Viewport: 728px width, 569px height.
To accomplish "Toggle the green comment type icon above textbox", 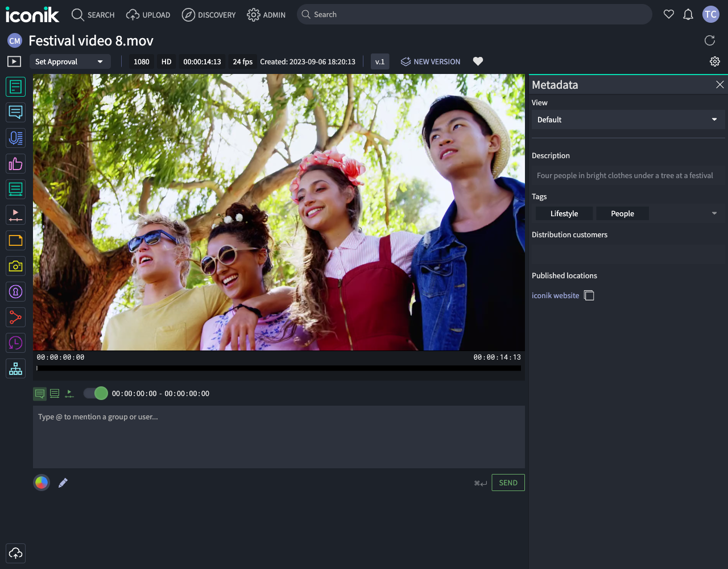I will pyautogui.click(x=40, y=393).
